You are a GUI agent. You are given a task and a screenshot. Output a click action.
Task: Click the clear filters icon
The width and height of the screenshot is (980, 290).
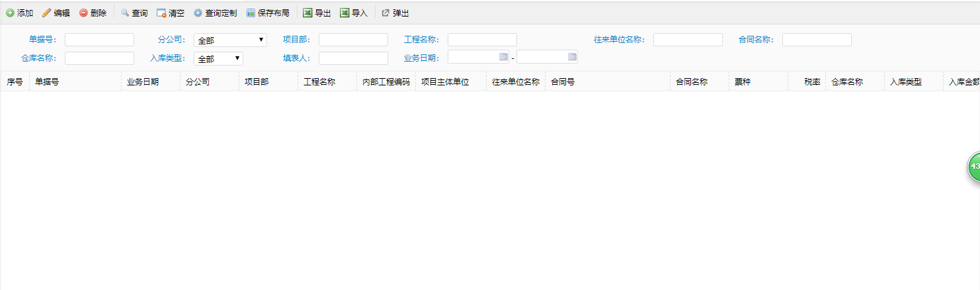pos(161,13)
